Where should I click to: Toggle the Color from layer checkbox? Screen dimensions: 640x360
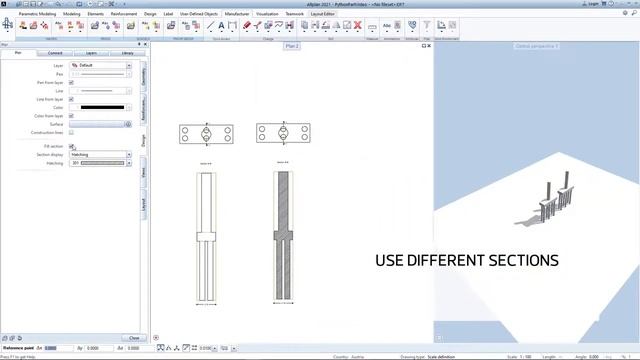[71, 116]
